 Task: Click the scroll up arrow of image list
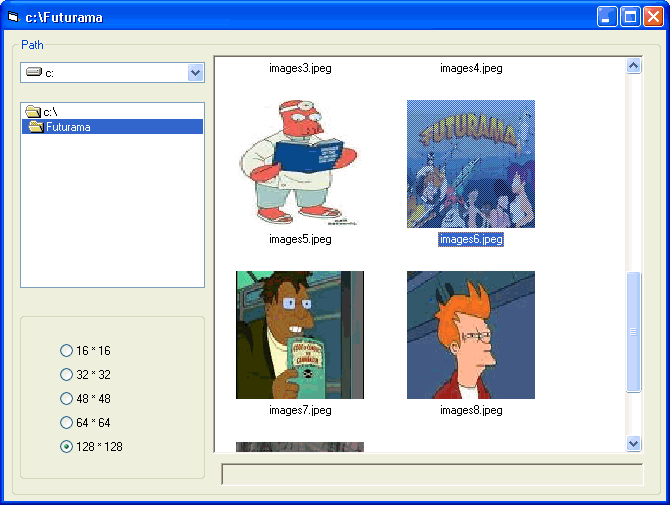pos(633,66)
